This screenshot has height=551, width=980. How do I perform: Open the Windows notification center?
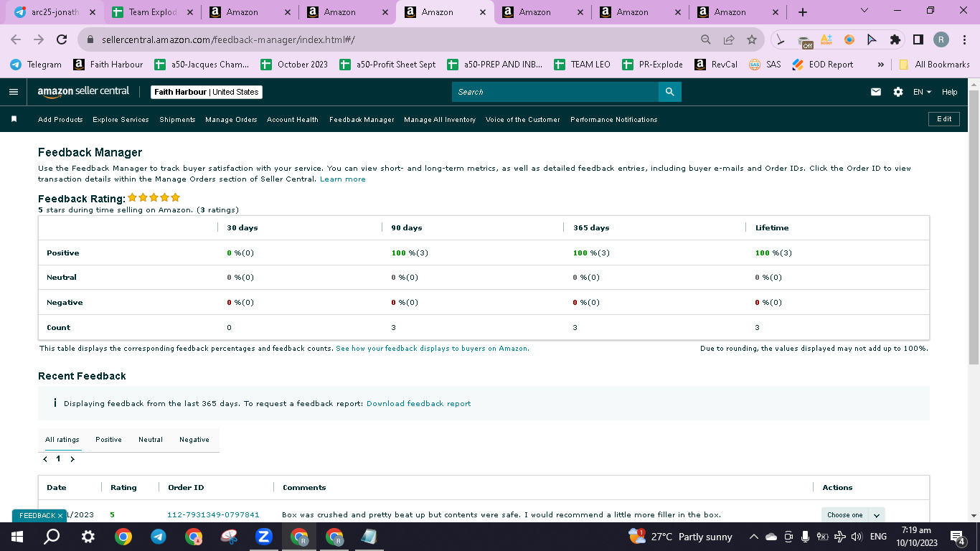coord(957,537)
